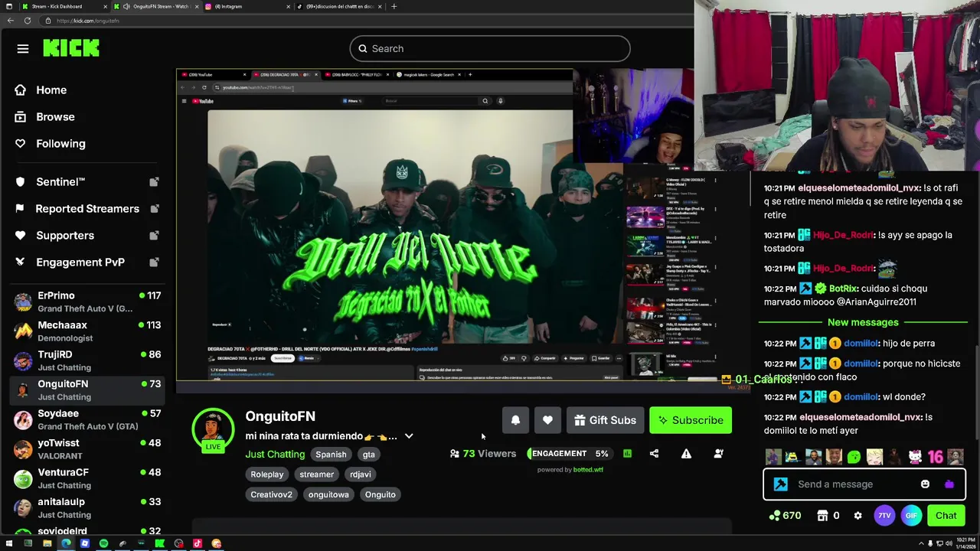Click the Subscribe button
Image resolution: width=980 pixels, height=551 pixels.
click(x=691, y=420)
